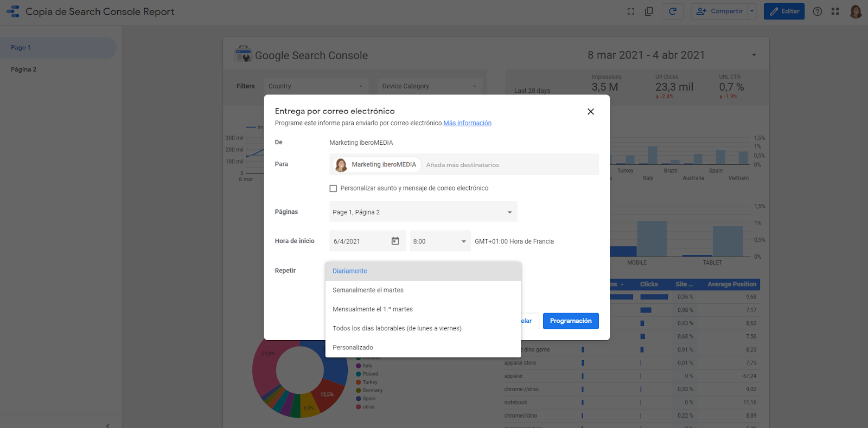
Task: Select Diariamente repeat option
Action: [x=423, y=271]
